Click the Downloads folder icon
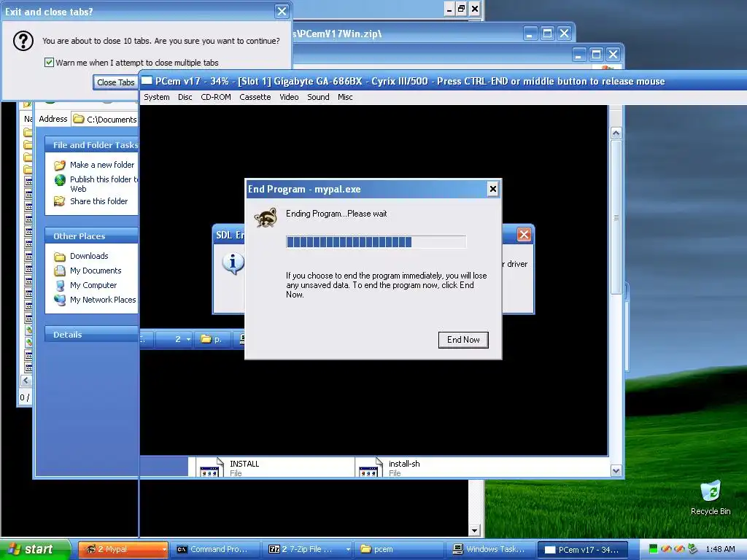747x560 pixels. [x=60, y=257]
